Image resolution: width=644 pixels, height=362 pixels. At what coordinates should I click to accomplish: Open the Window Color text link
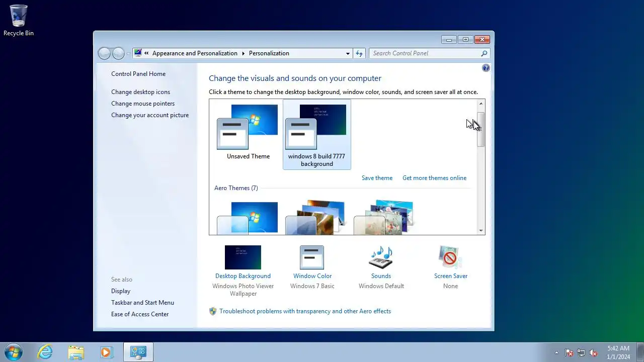pyautogui.click(x=312, y=276)
